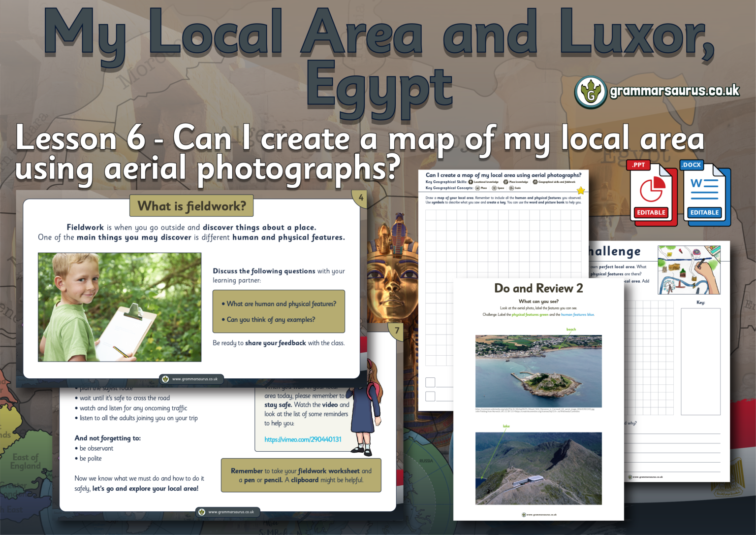Select the Locational knowledge skill icon
This screenshot has height=535, width=756.
471,182
